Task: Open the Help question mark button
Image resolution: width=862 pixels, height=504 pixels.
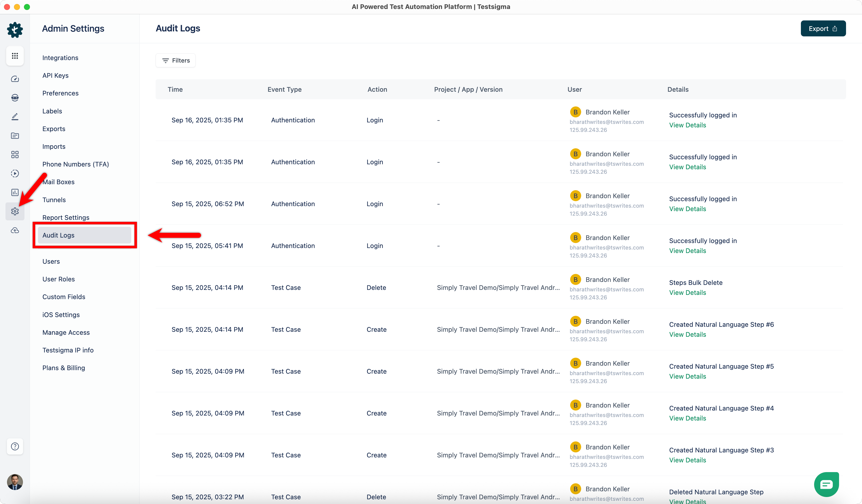Action: [x=15, y=447]
